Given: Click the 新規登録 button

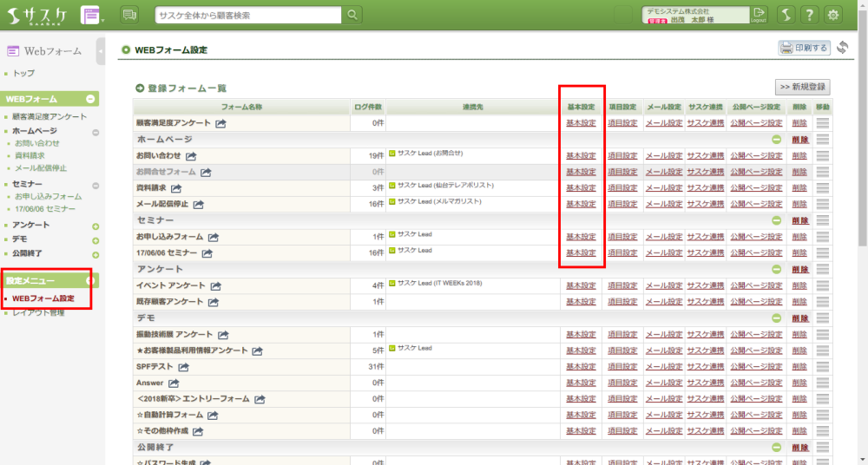Looking at the screenshot, I should (x=802, y=88).
